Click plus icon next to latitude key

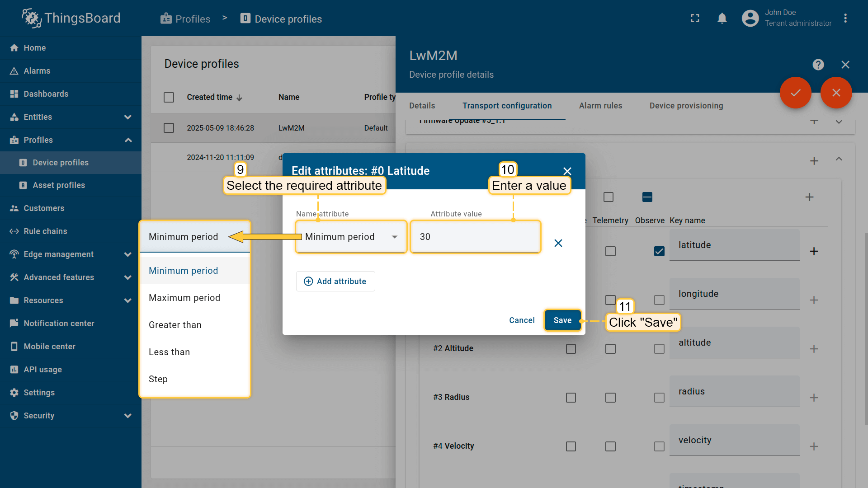814,251
